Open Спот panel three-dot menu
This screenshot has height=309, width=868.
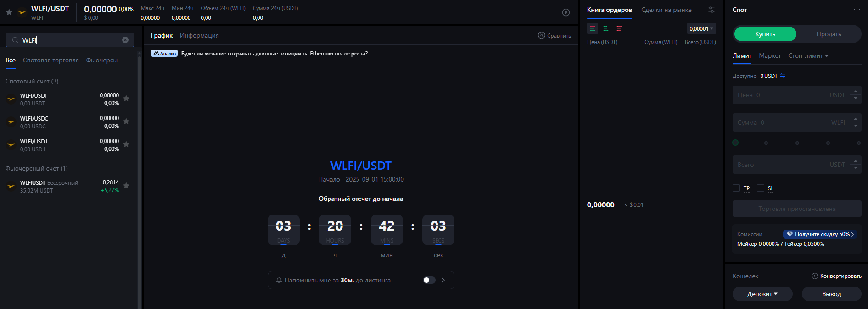857,10
